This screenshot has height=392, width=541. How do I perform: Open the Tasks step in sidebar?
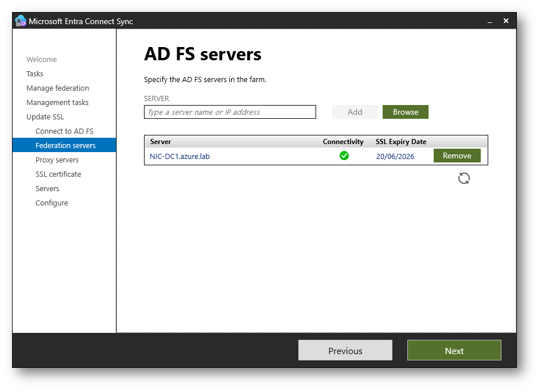[x=35, y=73]
